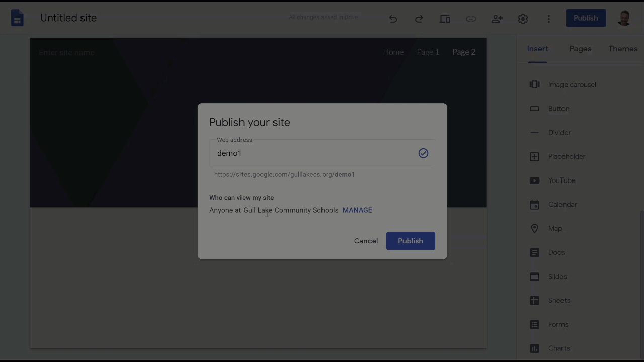Insert a Slides file

(x=548, y=277)
